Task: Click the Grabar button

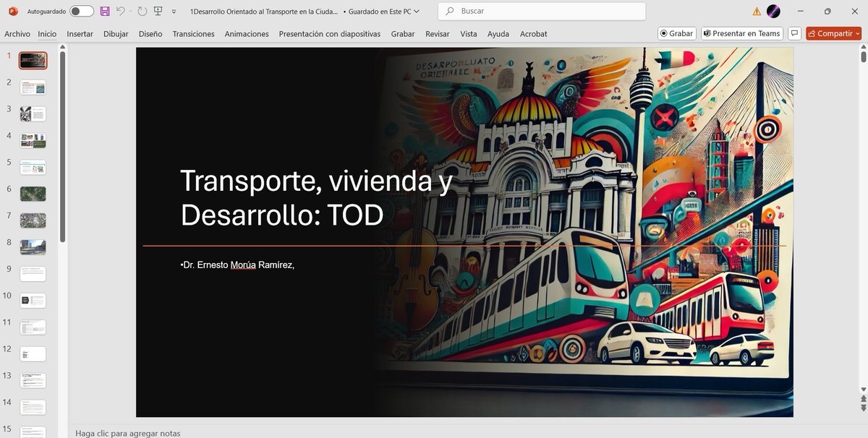Action: [676, 33]
